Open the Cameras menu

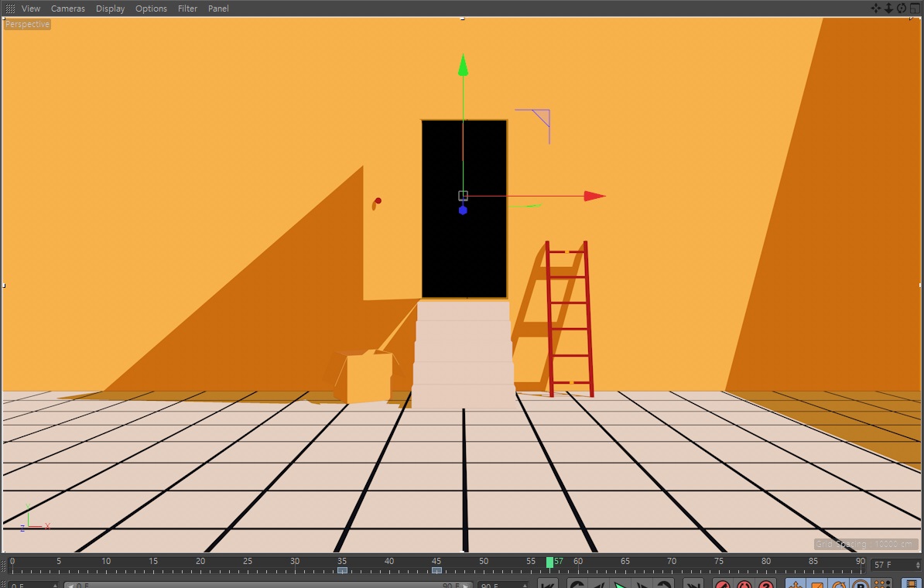[x=69, y=9]
